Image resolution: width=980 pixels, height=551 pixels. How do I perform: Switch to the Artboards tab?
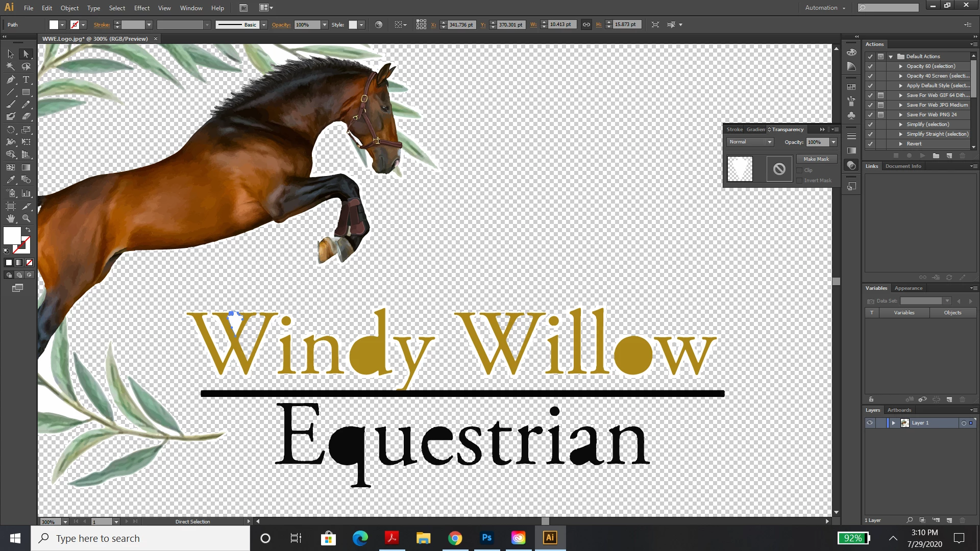(899, 410)
